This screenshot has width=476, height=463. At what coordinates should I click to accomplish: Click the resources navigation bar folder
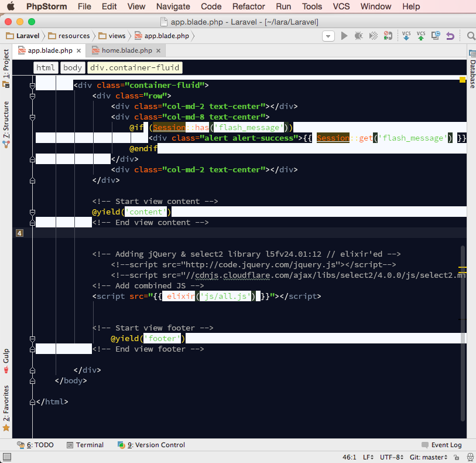pos(69,36)
